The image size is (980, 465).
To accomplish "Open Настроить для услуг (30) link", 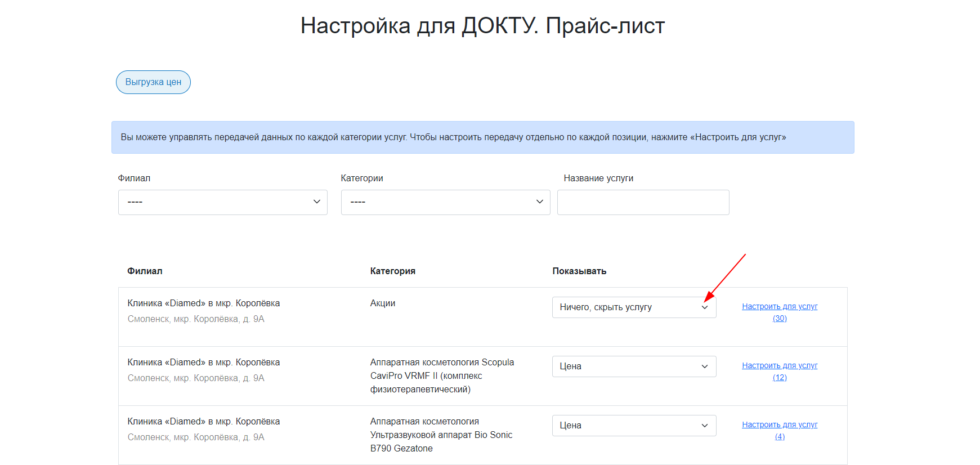I will point(780,312).
